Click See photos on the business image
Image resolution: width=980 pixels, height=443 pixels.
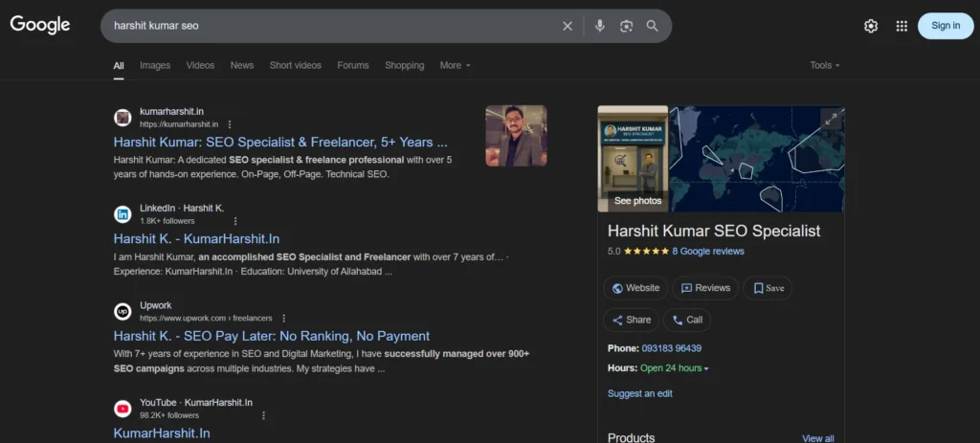click(637, 201)
